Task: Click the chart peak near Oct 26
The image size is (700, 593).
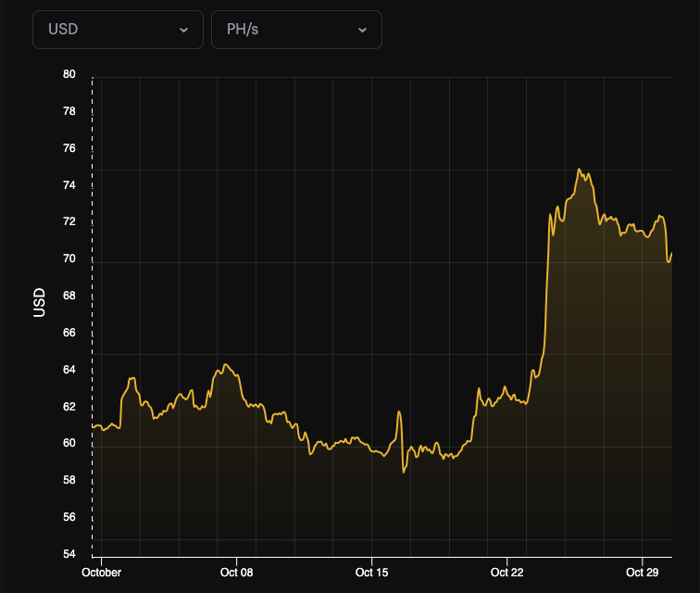Action: pos(579,170)
